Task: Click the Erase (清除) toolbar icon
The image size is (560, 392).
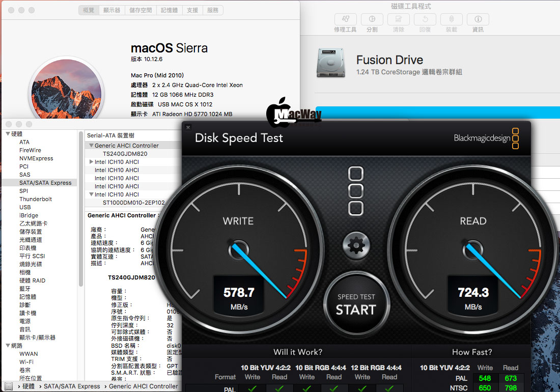Action: (398, 19)
